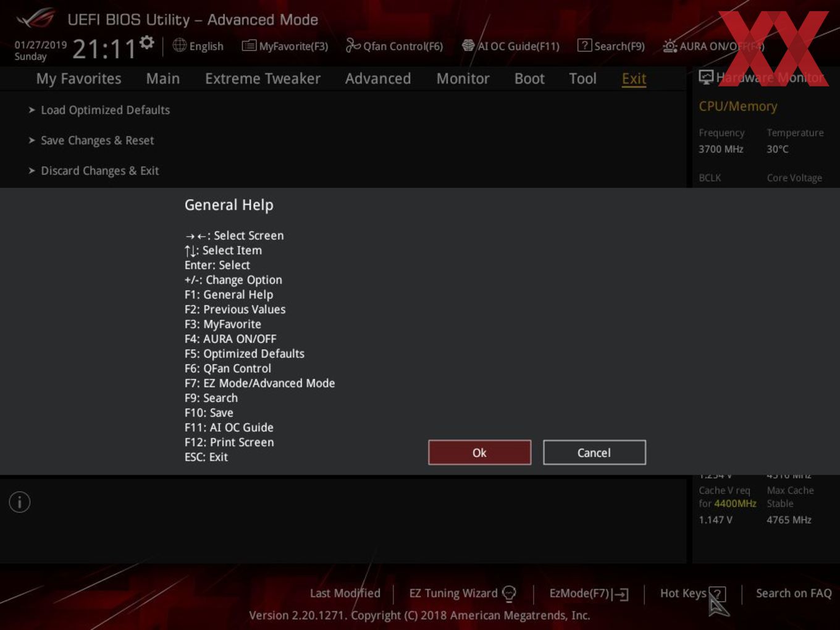Click the EZ Tuning Wizard bulb icon

[x=509, y=594]
